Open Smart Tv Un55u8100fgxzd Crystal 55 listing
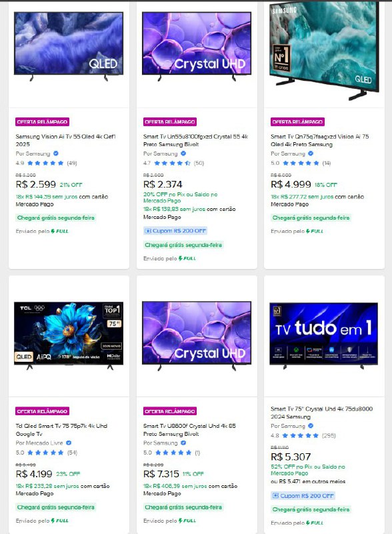 pos(195,140)
